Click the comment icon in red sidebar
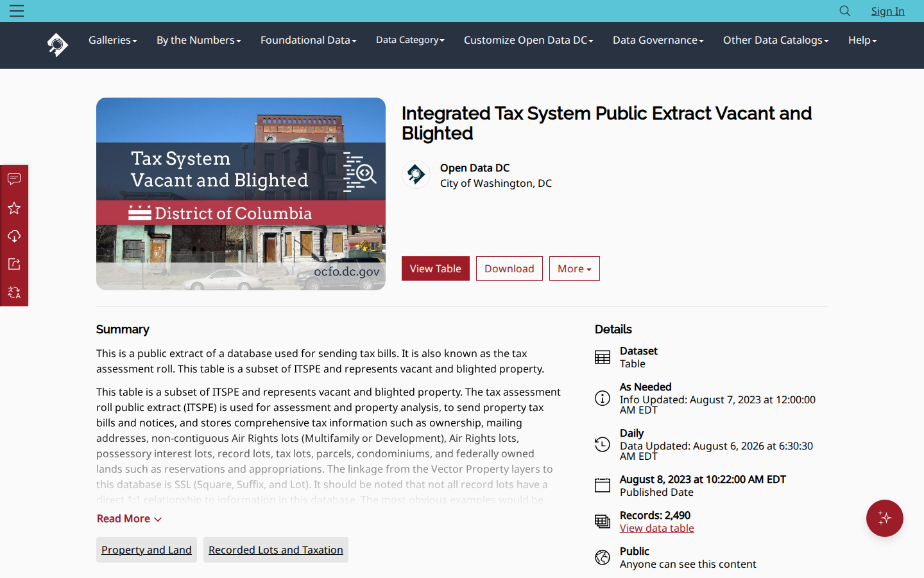Viewport: 924px width, 578px height. point(14,179)
